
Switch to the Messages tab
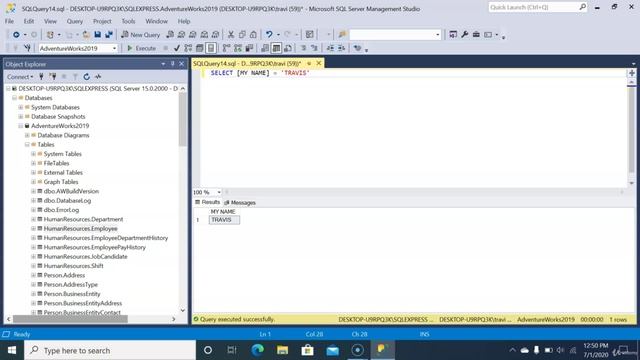(x=240, y=202)
